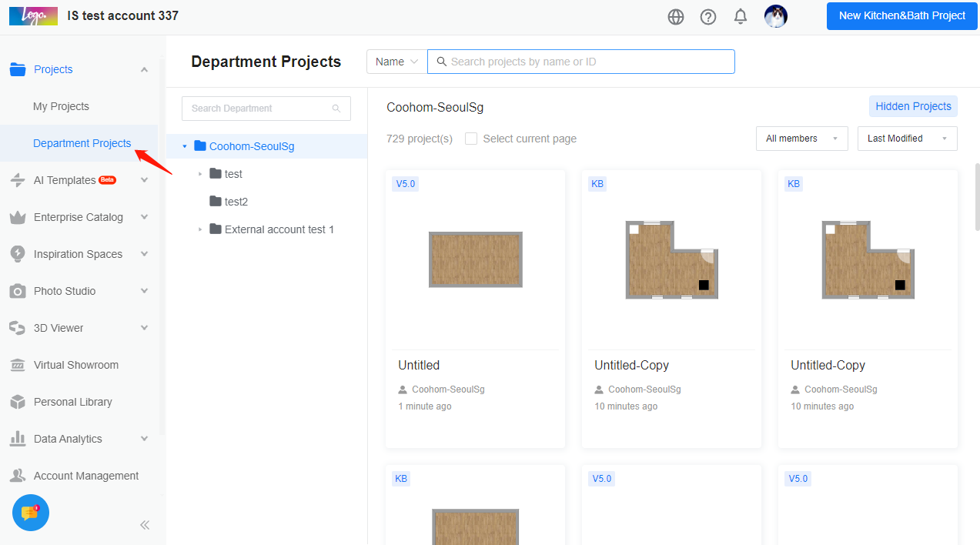Click the search icon in Search Department
980x545 pixels.
336,109
